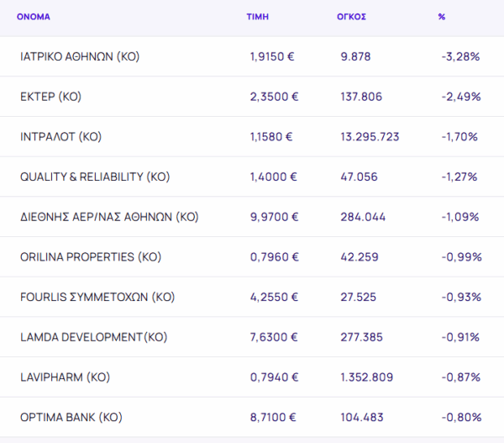Open ΙΑΤΡΙΚΟ ΑΘΗΝΩΝ (ΚΟ) stock
Image resolution: width=504 pixels, height=443 pixels.
pyautogui.click(x=79, y=56)
